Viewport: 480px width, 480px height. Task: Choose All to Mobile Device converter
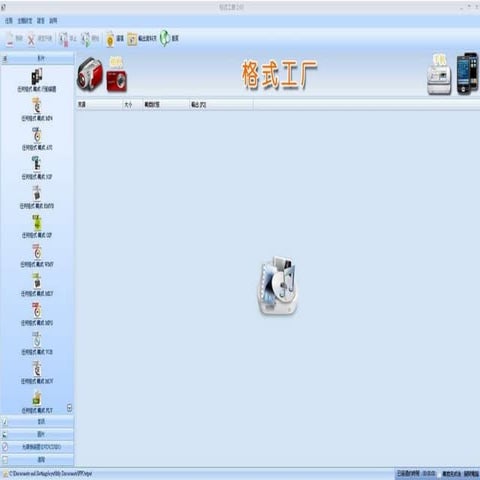[37, 80]
